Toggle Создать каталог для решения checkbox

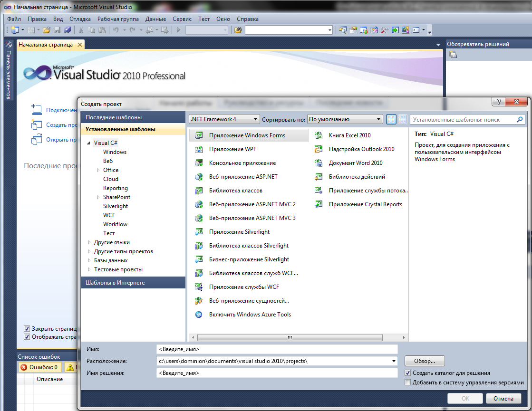tap(408, 373)
